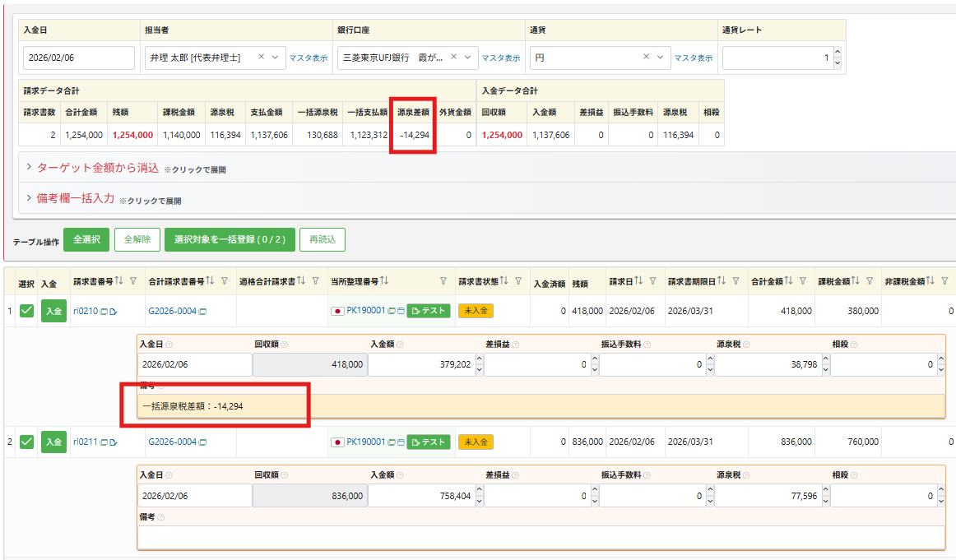Clear the 銀行口座 selection with X icon
Viewport: 956px width, 560px height.
pos(453,58)
